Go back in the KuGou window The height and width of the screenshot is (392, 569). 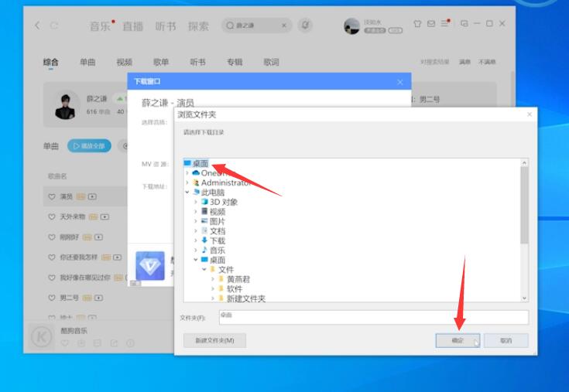tap(37, 26)
